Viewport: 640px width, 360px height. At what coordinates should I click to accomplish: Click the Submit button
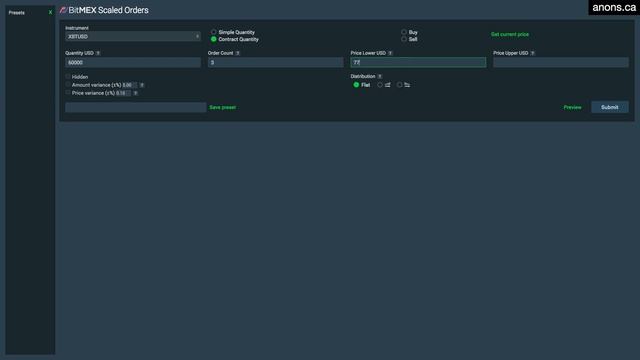coord(610,107)
